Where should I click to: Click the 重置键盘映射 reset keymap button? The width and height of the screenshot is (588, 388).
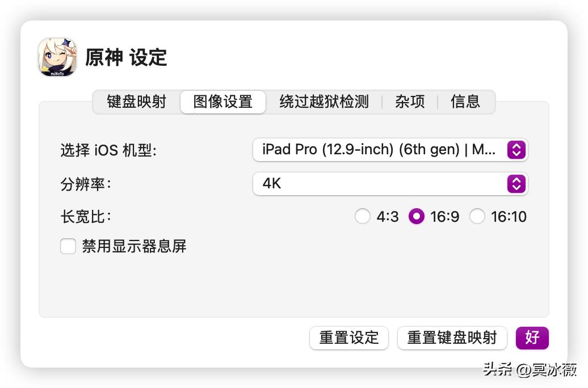point(452,338)
